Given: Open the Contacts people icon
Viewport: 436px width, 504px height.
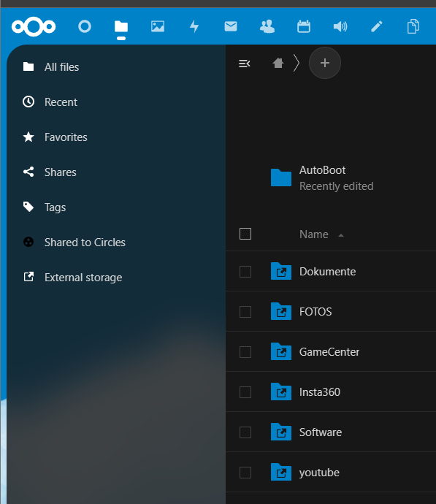Looking at the screenshot, I should (267, 26).
